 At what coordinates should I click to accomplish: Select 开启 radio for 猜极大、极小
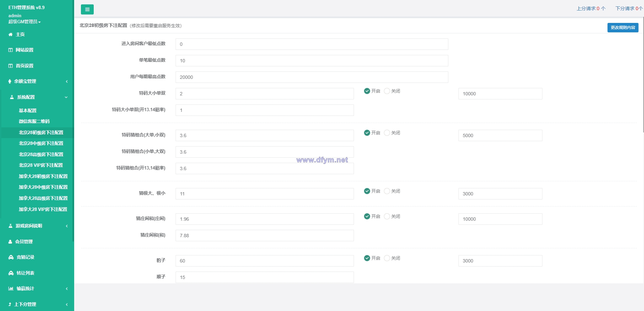click(367, 191)
